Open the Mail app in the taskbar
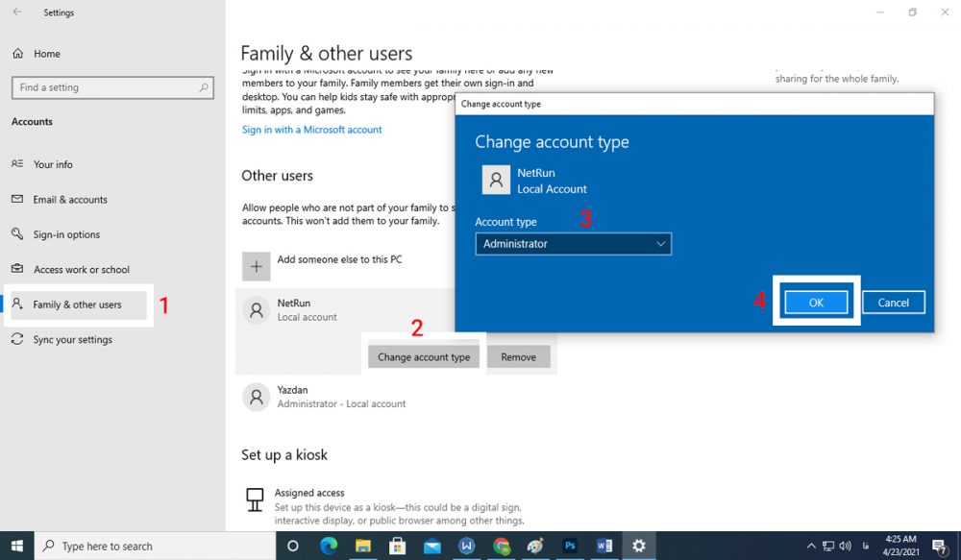The height and width of the screenshot is (560, 961). (x=431, y=546)
